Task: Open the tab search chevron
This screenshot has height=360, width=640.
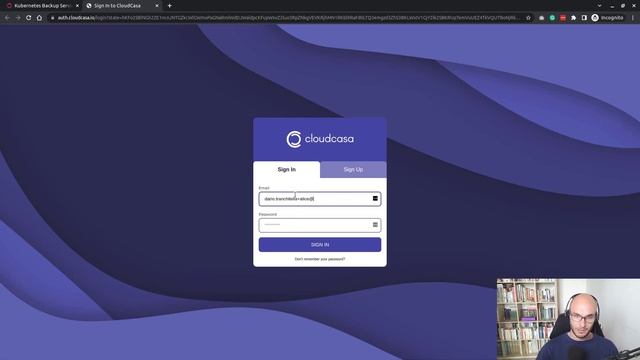Action: (599, 6)
